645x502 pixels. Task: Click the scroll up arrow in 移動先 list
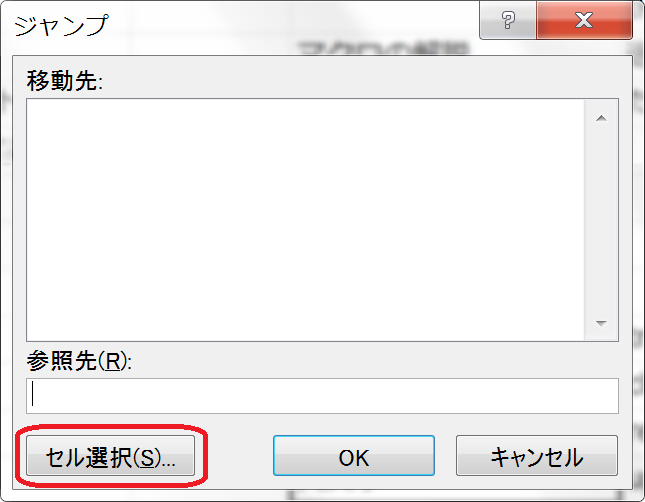click(601, 119)
